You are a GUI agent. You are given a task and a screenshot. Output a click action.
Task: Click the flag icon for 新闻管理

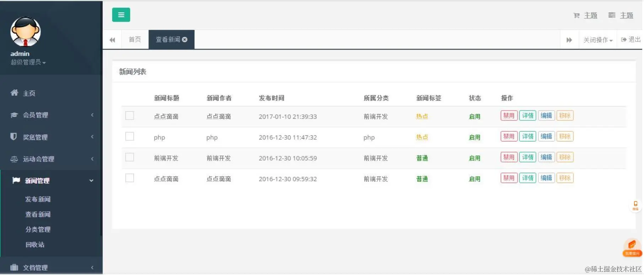click(16, 180)
